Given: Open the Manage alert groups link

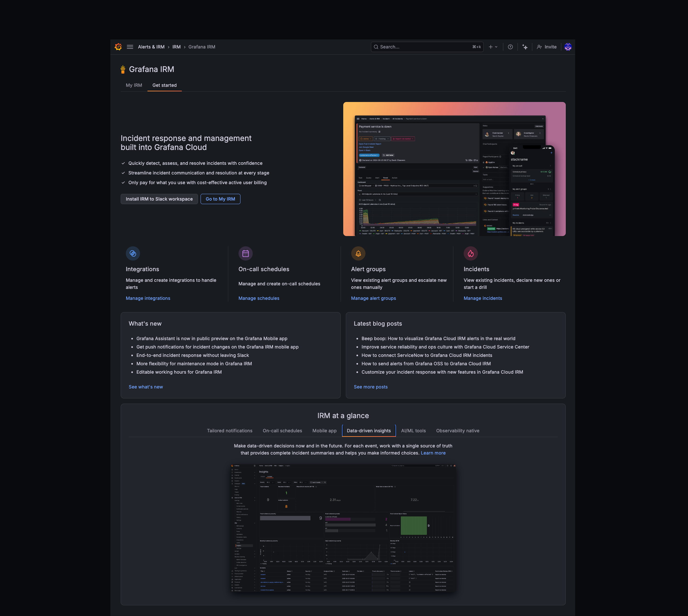Looking at the screenshot, I should (x=373, y=298).
